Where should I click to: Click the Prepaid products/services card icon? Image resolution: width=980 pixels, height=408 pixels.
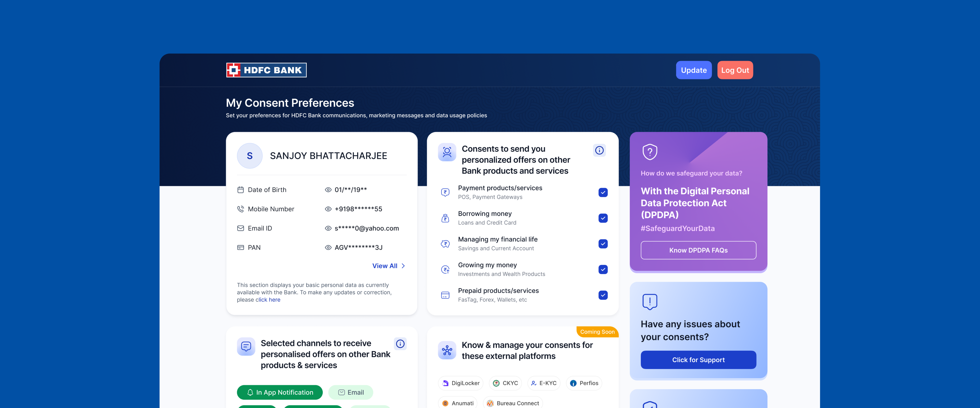click(445, 296)
